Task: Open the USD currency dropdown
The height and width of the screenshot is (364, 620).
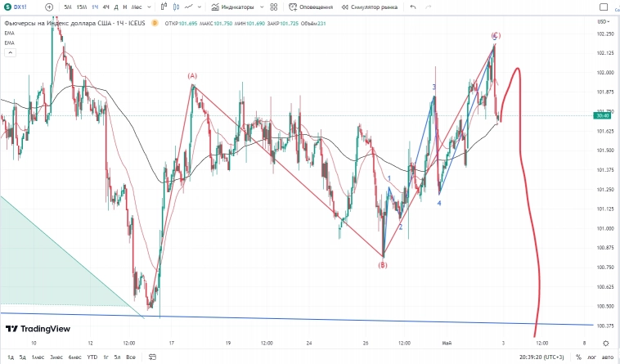Action: tap(603, 22)
